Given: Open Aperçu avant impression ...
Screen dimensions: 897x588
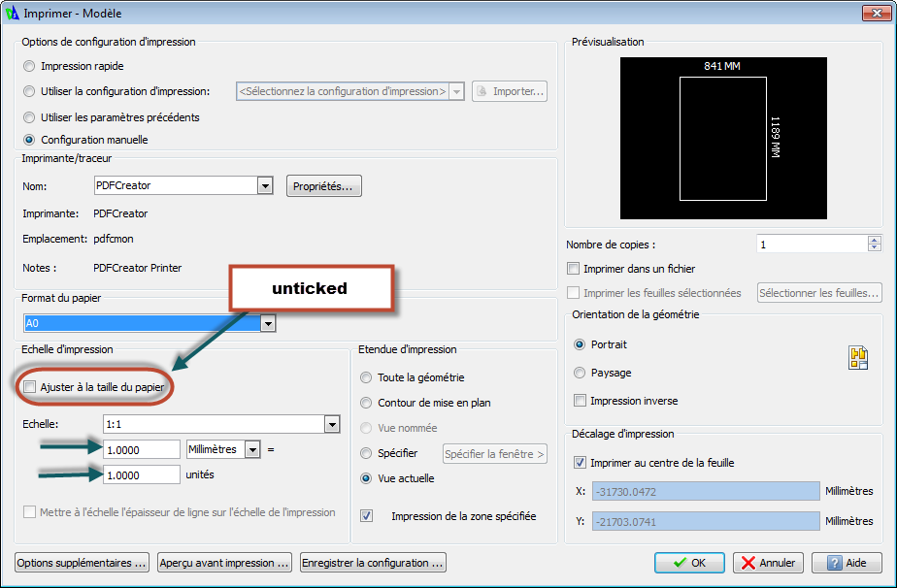Looking at the screenshot, I should (x=225, y=563).
